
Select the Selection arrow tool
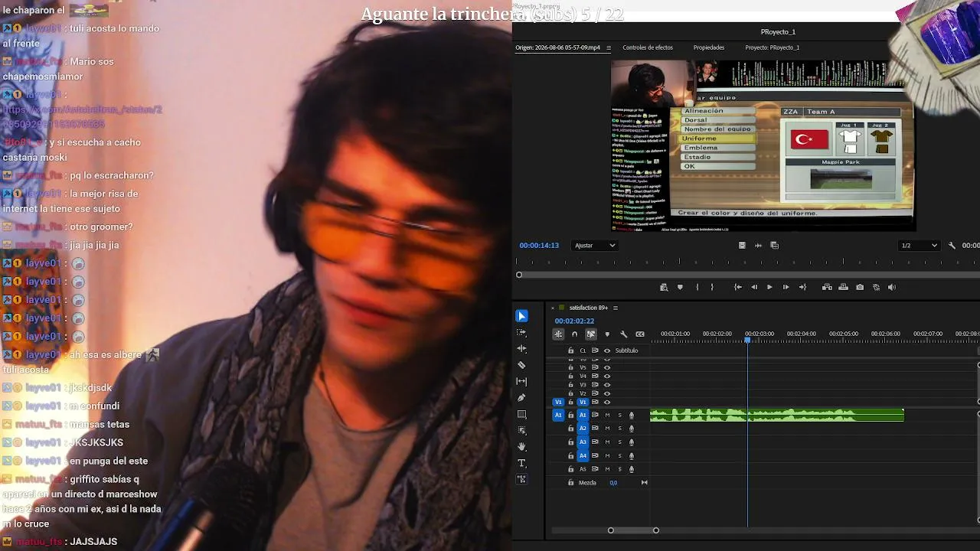click(521, 316)
